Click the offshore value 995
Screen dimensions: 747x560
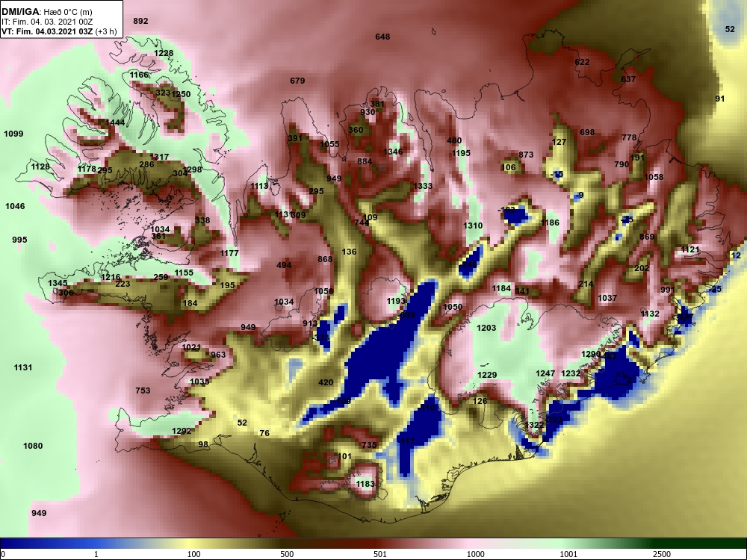(19, 240)
